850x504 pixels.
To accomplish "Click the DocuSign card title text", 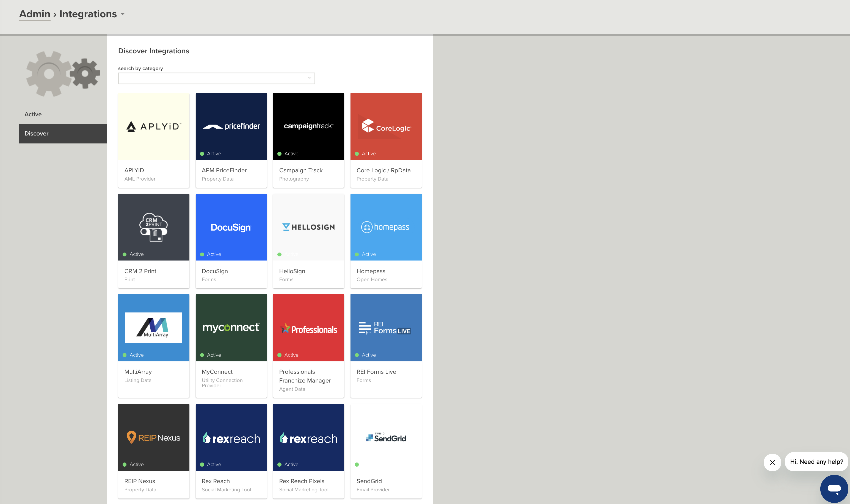I will coord(215,271).
